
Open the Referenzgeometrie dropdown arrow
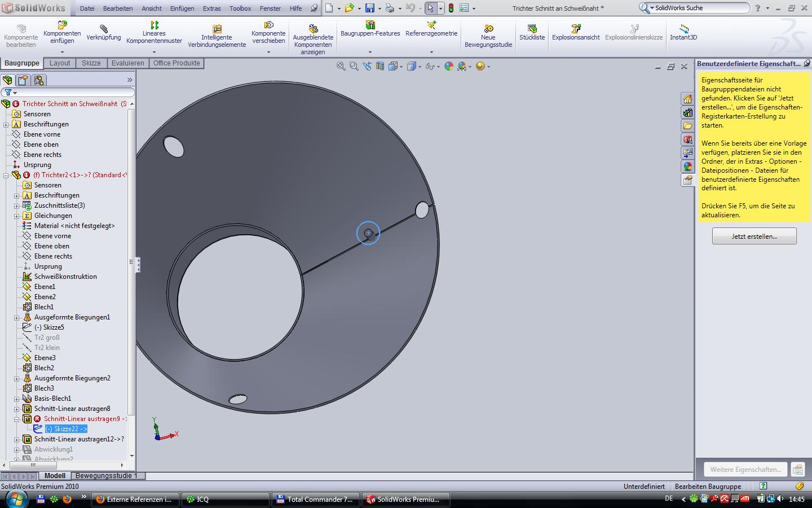coord(431,52)
